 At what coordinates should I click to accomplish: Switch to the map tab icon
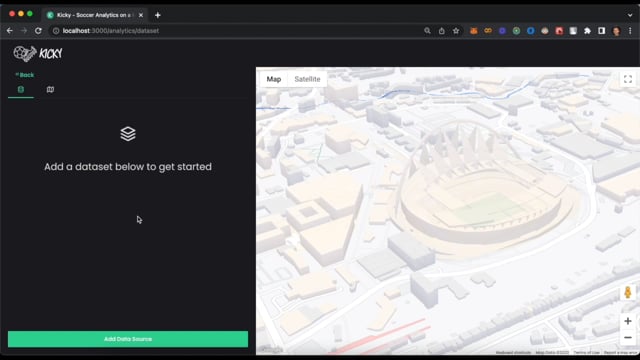[x=50, y=89]
